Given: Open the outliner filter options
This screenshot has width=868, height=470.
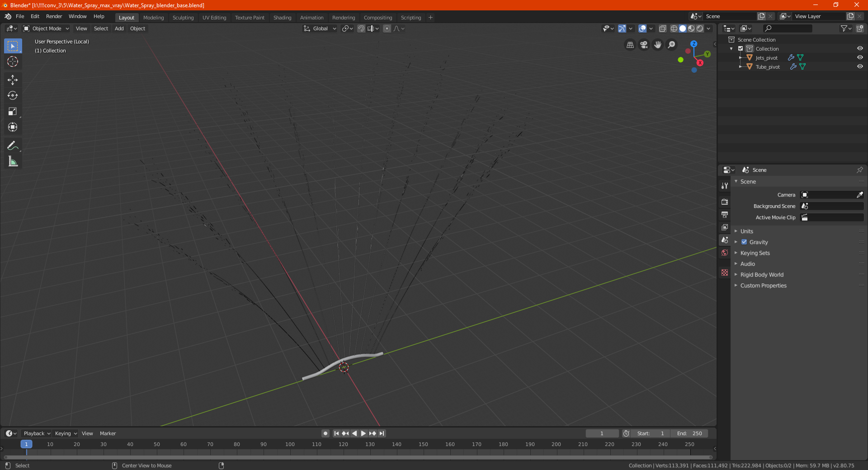Looking at the screenshot, I should pos(846,28).
